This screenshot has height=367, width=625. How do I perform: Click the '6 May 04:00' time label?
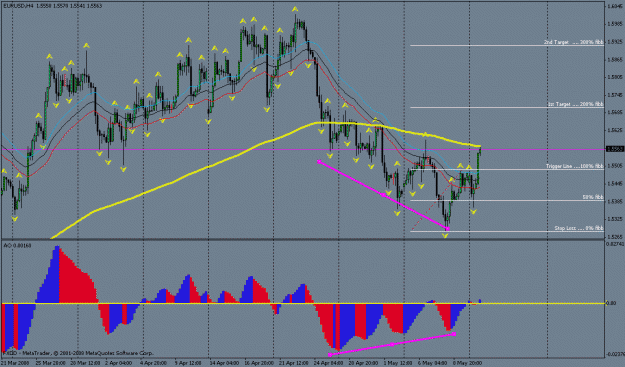pyautogui.click(x=432, y=363)
